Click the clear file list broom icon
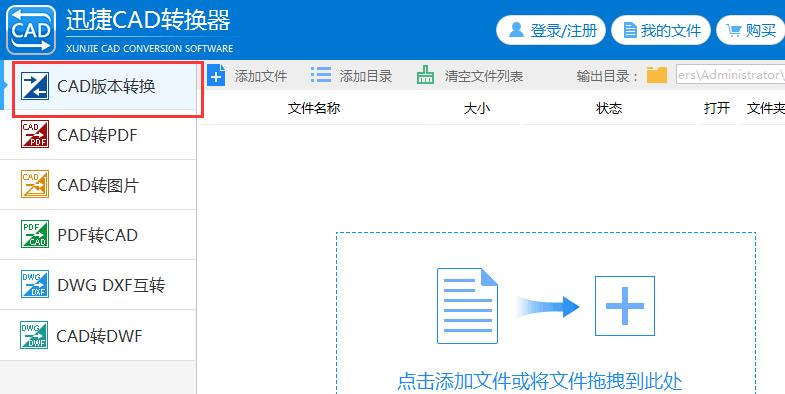This screenshot has width=785, height=394. [426, 75]
